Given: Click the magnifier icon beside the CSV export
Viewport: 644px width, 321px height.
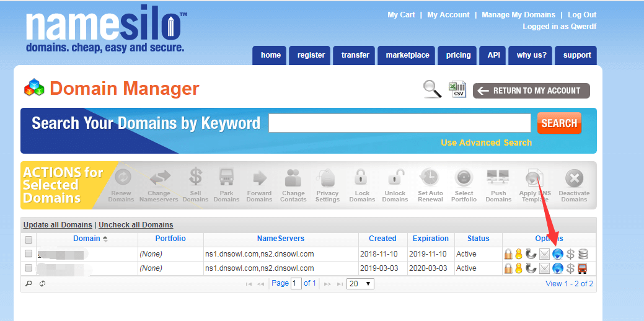Looking at the screenshot, I should [x=432, y=89].
